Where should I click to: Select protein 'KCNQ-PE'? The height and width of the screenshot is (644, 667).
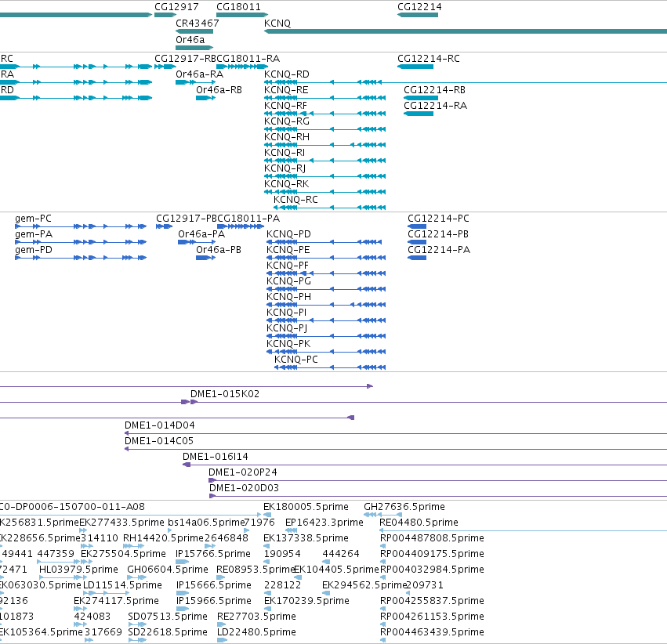coord(288,250)
